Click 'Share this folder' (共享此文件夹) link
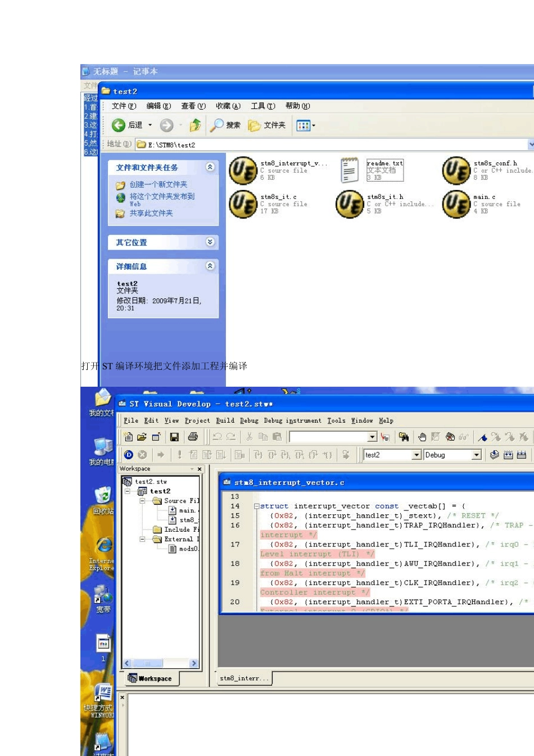Screen dimensions: 534x756 click(151, 213)
